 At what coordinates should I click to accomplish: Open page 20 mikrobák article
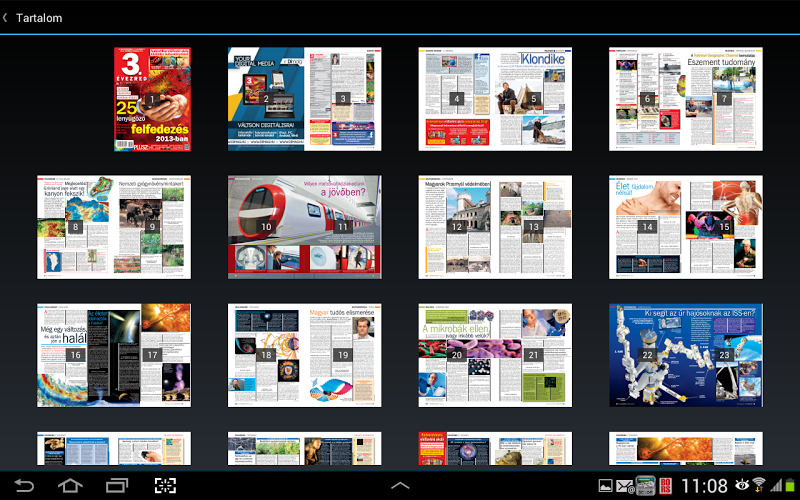[457, 355]
